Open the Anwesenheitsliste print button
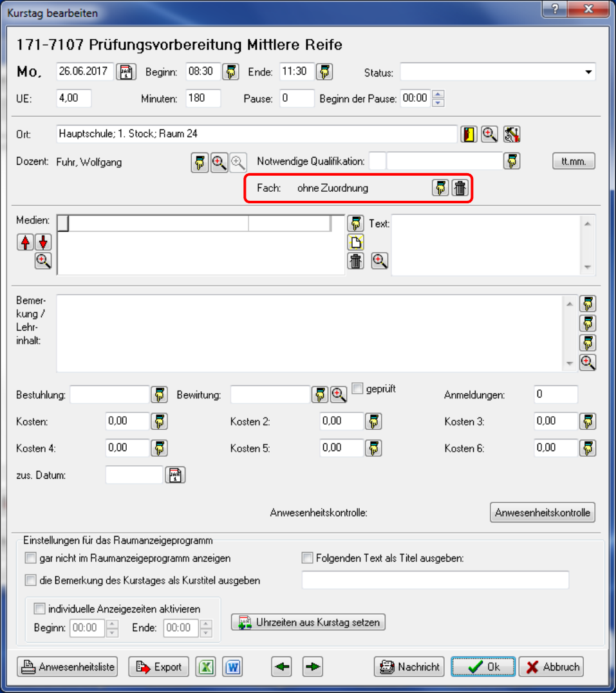Image resolution: width=616 pixels, height=693 pixels. [67, 667]
